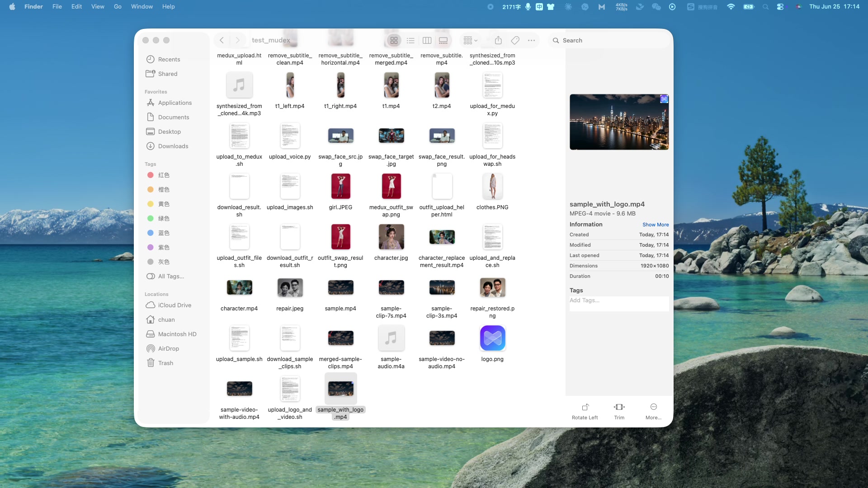Viewport: 868px width, 488px height.
Task: Select upload_logo_and_video.sh file
Action: pyautogui.click(x=290, y=389)
